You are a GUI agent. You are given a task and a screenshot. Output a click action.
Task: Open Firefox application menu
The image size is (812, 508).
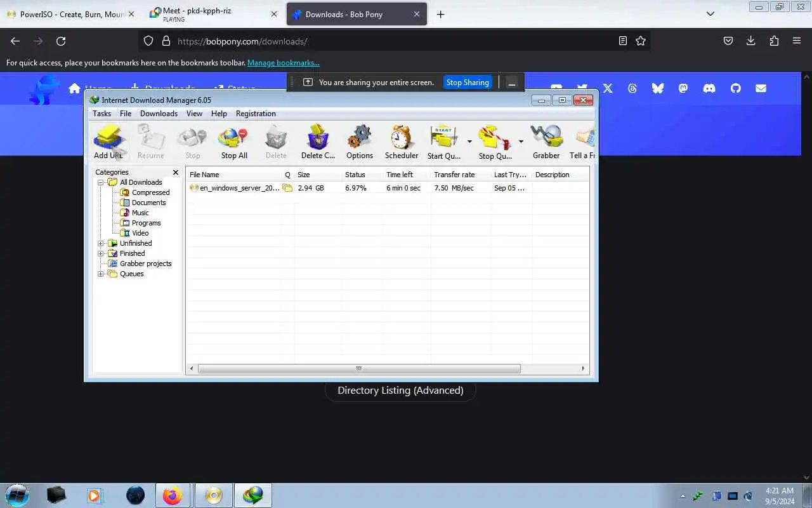pos(797,41)
